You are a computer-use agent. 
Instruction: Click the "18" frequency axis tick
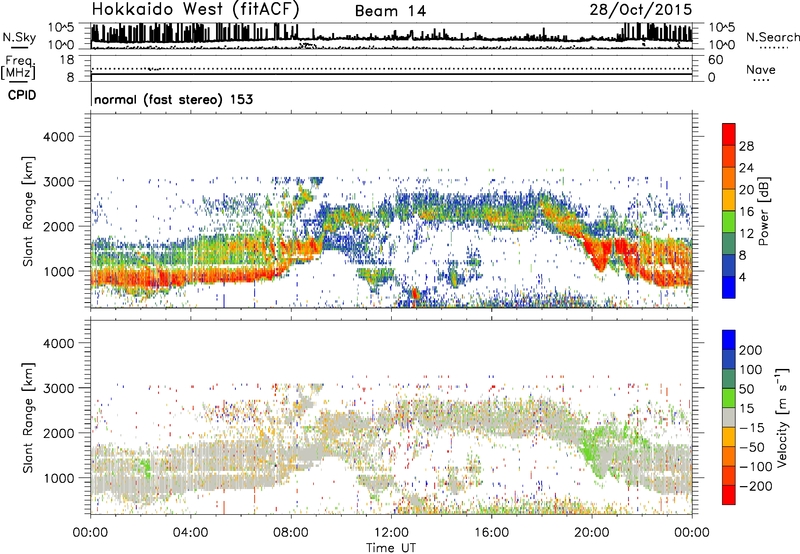[x=67, y=60]
